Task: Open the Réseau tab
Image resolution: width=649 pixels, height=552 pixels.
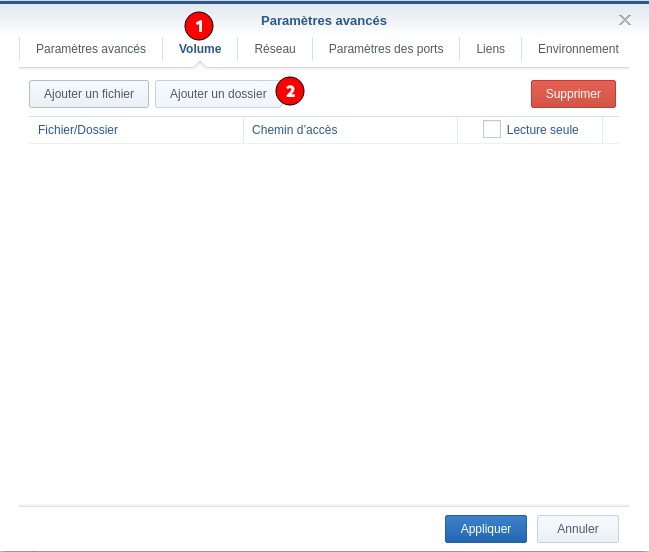Action: [x=275, y=49]
